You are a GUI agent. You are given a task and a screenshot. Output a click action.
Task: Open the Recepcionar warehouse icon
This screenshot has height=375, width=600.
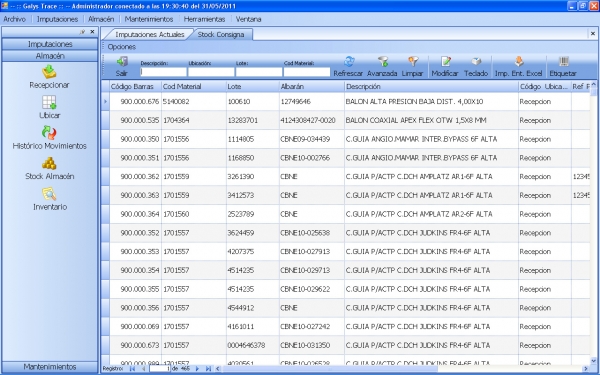tap(49, 72)
